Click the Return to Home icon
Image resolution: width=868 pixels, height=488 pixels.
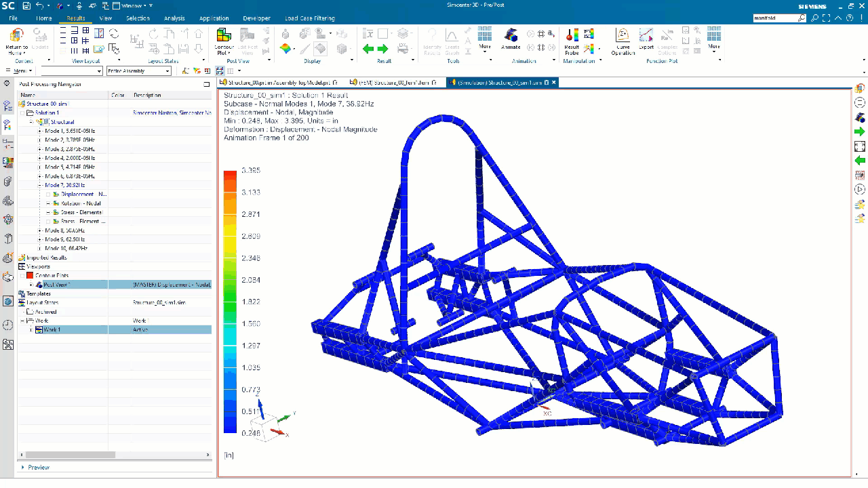coord(17,35)
